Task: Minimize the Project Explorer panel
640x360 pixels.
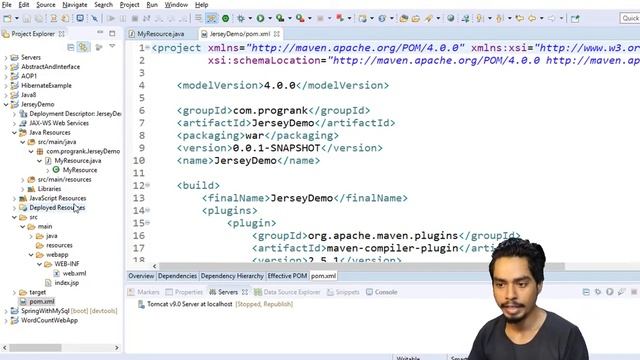Action: click(x=100, y=33)
